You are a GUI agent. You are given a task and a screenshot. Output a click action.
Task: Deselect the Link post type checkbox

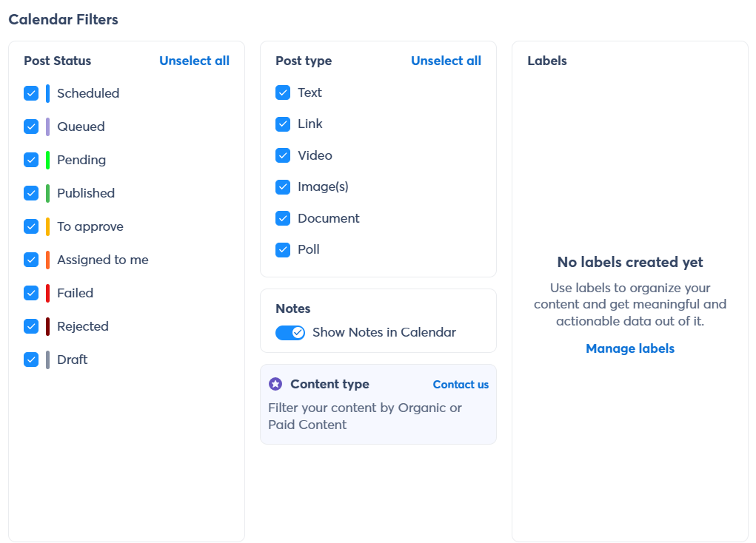(283, 124)
